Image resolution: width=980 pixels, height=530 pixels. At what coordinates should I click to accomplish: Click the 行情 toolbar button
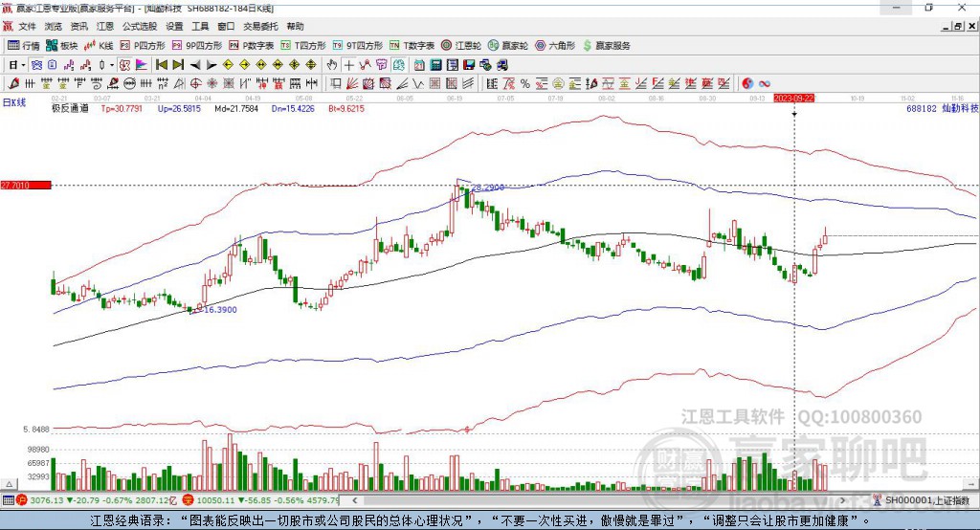tap(24, 46)
